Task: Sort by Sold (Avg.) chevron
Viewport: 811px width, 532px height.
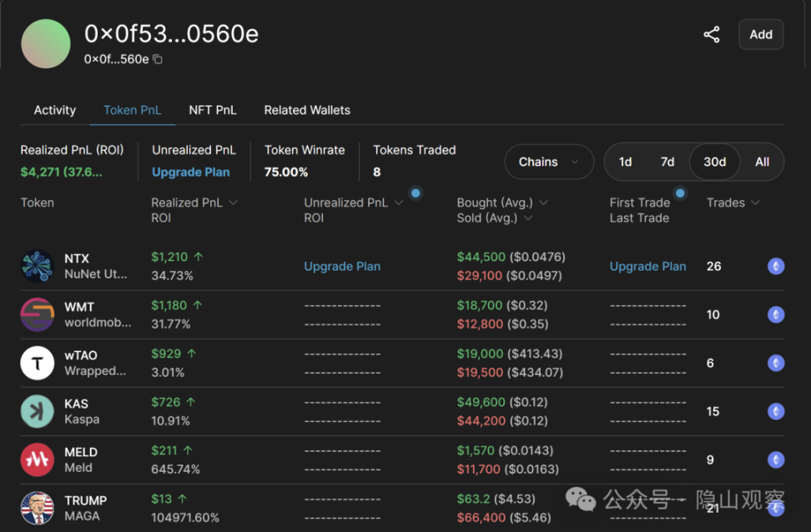Action: (528, 218)
